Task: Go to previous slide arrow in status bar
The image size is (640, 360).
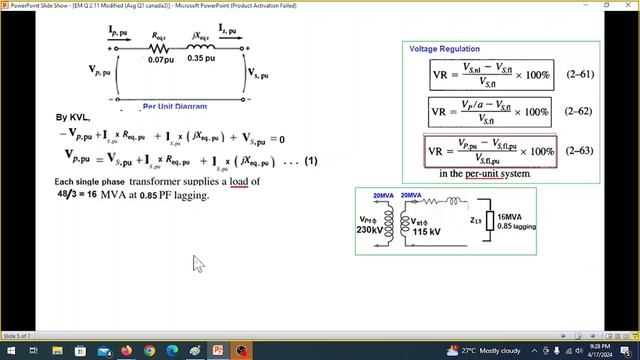Action: pyautogui.click(x=563, y=336)
